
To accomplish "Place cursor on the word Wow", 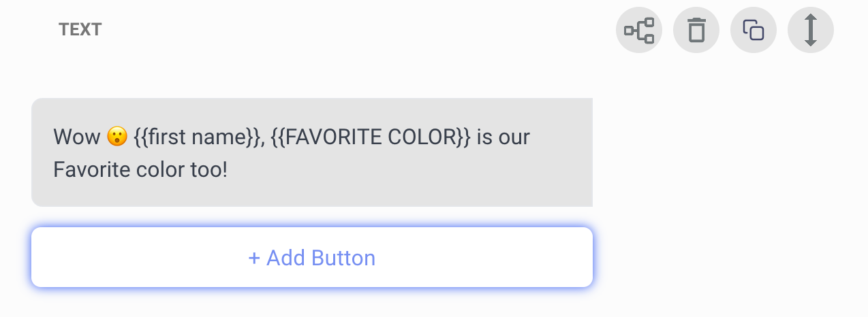I will click(77, 137).
